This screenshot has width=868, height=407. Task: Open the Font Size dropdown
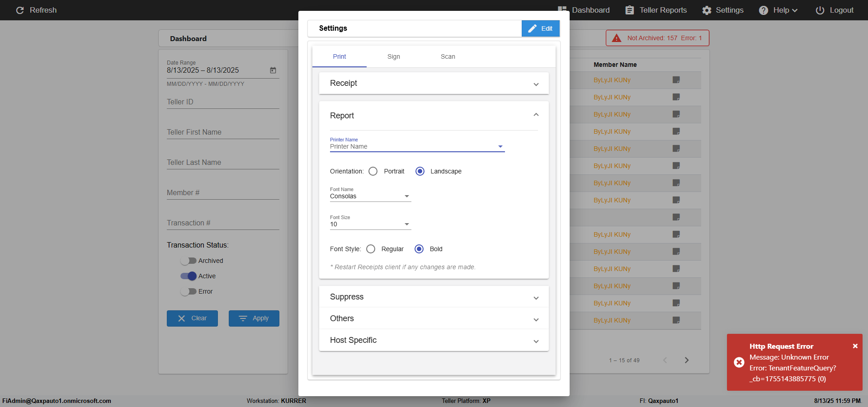pyautogui.click(x=371, y=223)
